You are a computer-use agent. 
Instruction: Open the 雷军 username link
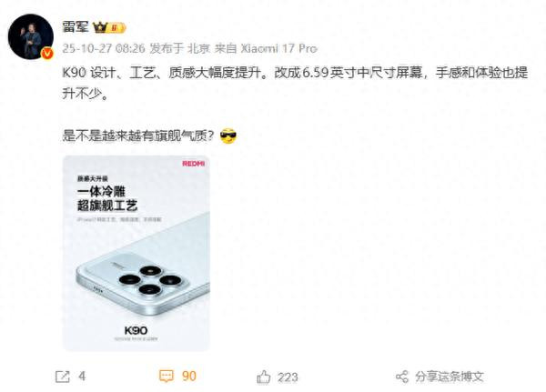pos(76,26)
